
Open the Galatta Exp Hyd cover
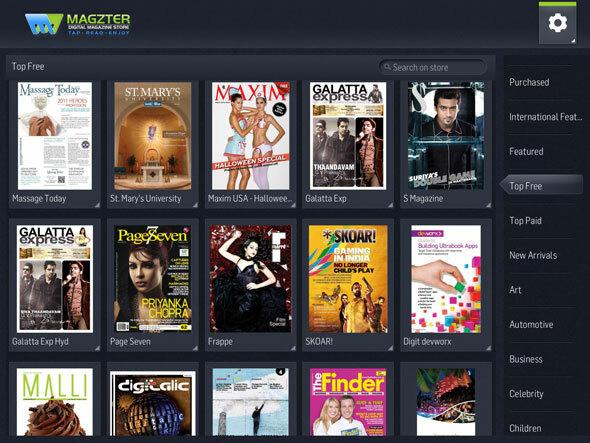click(55, 279)
